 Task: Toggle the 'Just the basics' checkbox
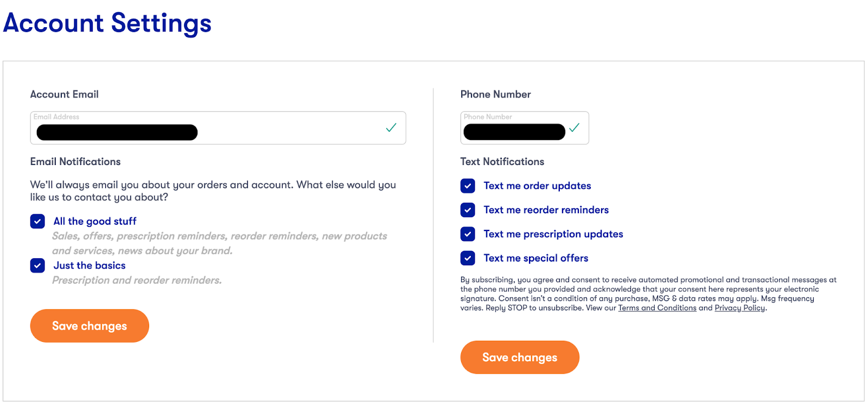37,265
